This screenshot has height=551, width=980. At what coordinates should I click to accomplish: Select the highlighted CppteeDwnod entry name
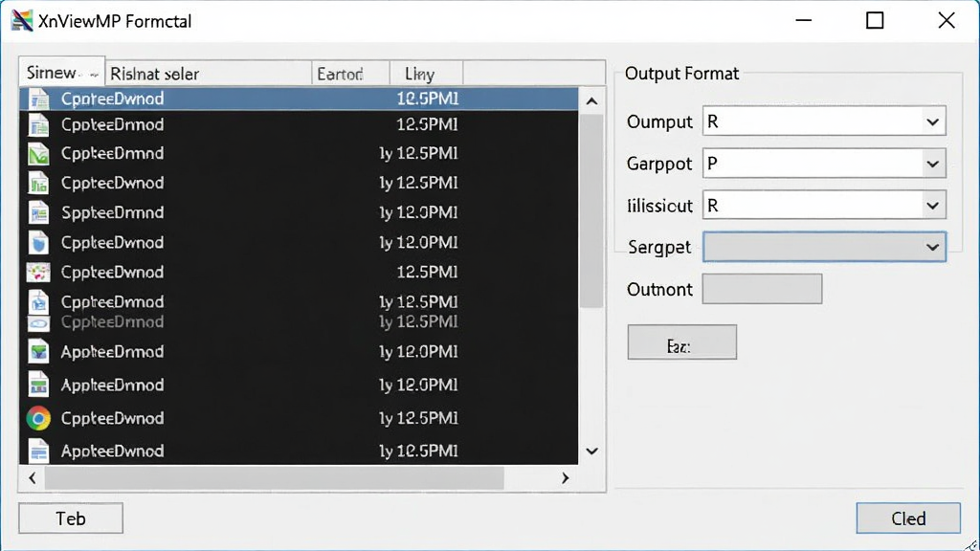click(x=113, y=99)
